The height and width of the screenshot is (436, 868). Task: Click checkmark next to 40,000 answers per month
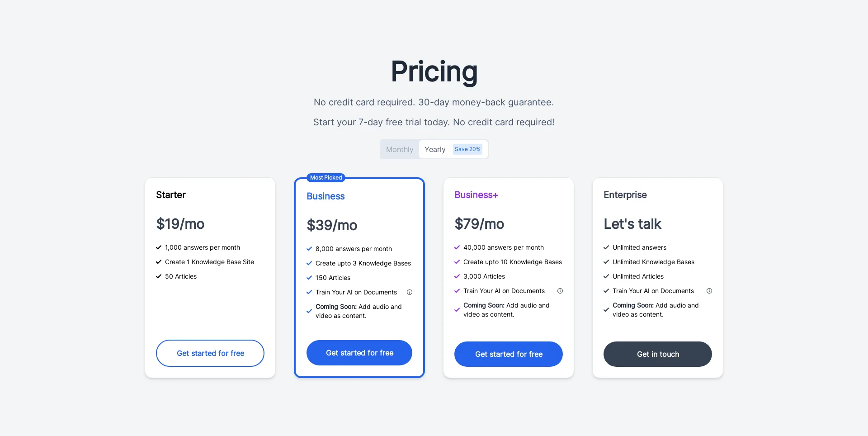click(457, 247)
